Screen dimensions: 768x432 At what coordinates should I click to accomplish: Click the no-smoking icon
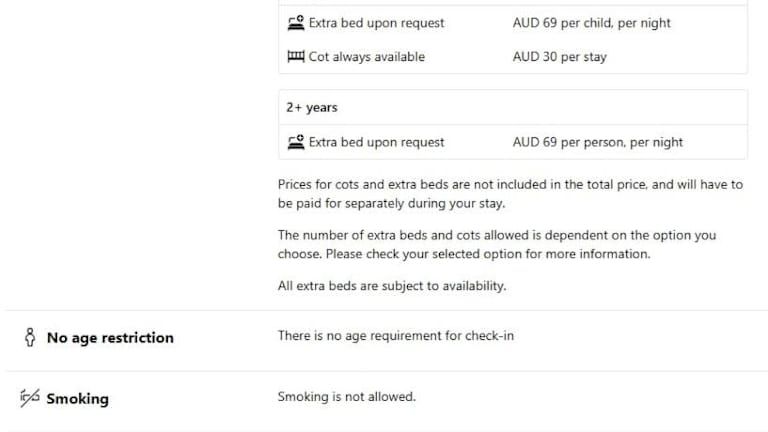(29, 398)
